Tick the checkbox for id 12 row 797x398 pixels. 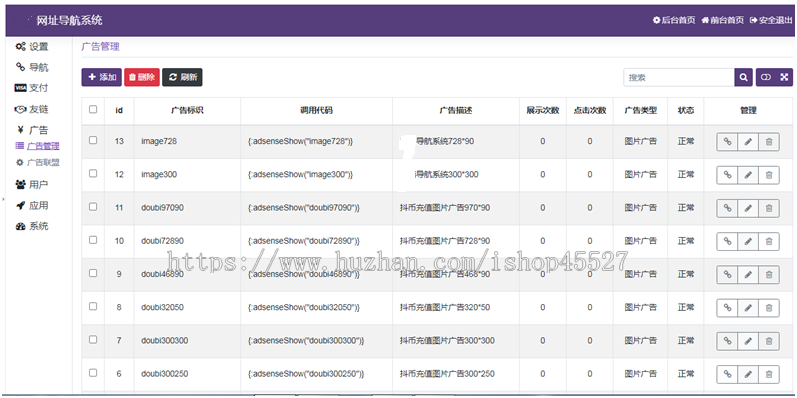click(93, 173)
